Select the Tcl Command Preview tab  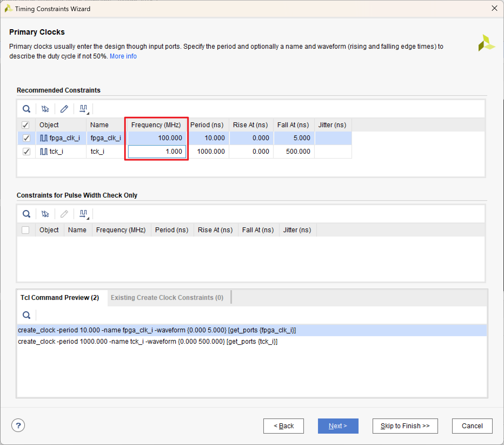click(60, 298)
